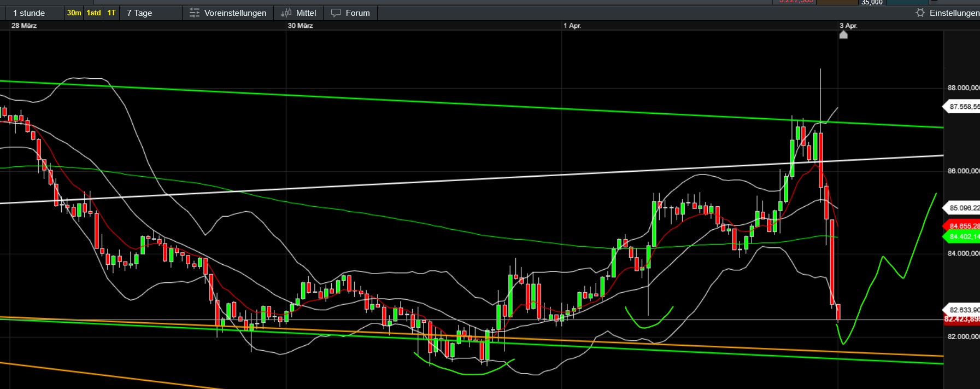Image resolution: width=980 pixels, height=389 pixels.
Task: Click the '28 März' date label
Action: point(24,26)
